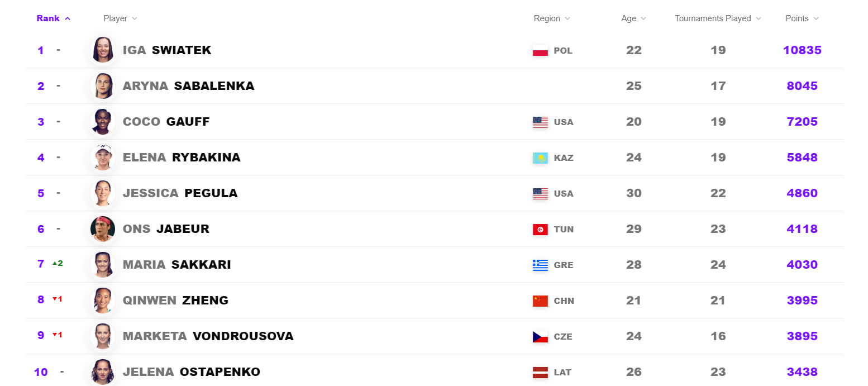Click the Tunisia flag icon
The image size is (868, 386).
[x=540, y=230]
